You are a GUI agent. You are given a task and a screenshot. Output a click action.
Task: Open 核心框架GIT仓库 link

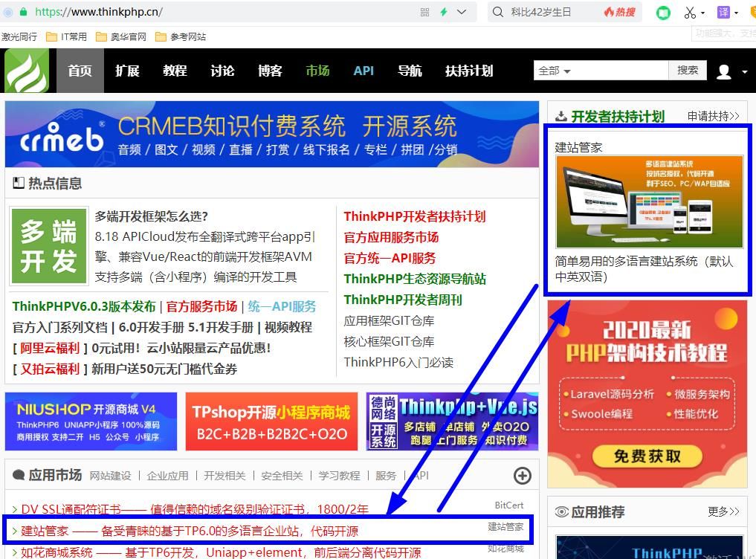[x=389, y=341]
